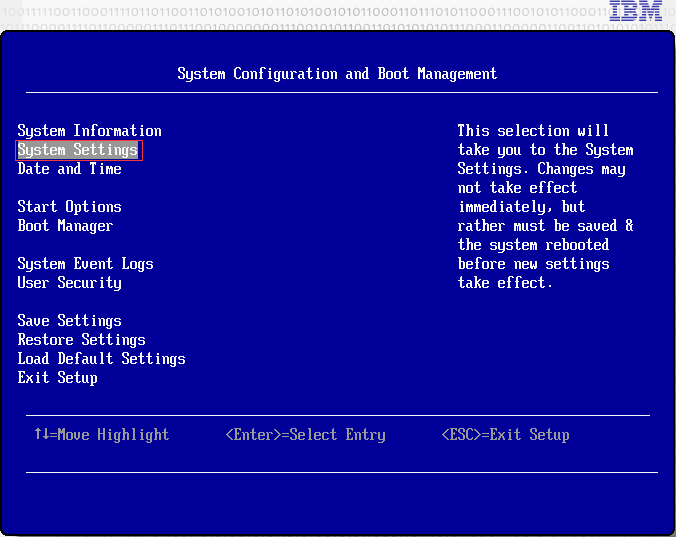Click Save Settings in the menu

pos(69,321)
